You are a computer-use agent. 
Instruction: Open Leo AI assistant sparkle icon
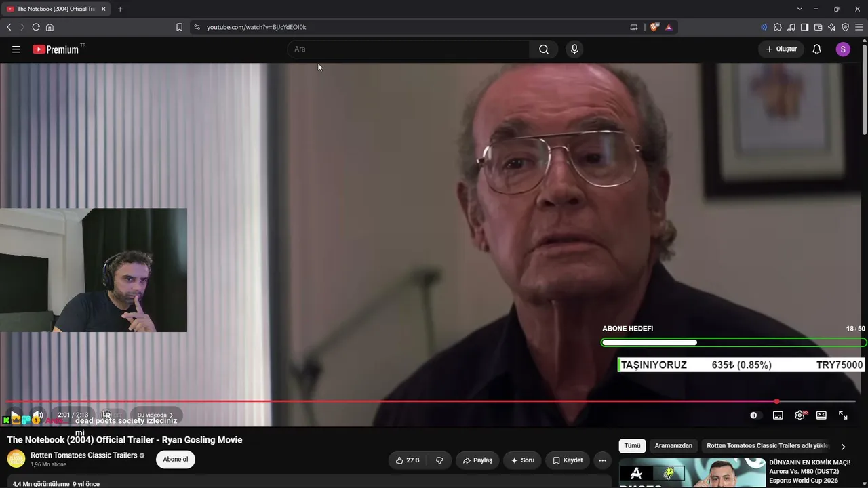coord(832,27)
